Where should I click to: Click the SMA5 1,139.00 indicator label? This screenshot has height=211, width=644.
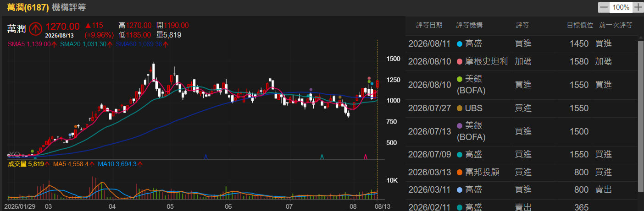click(29, 44)
